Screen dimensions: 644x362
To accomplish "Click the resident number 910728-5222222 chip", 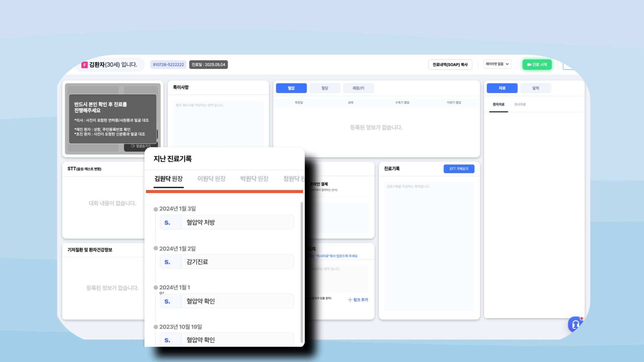I will tap(168, 65).
